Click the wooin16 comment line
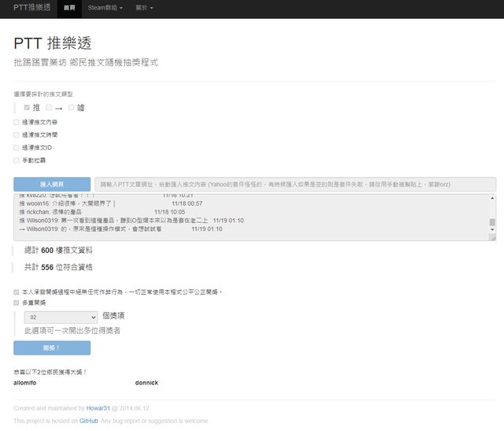Viewport: 504px width, 431px height. click(x=111, y=203)
